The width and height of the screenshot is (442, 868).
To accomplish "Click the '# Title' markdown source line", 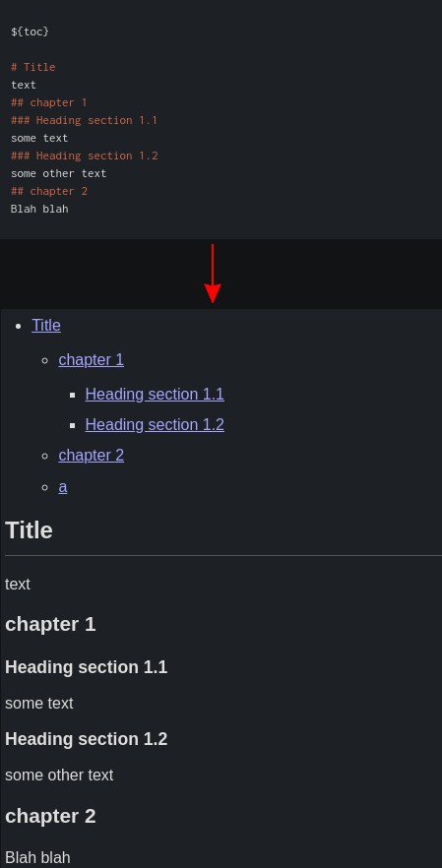I will click(33, 67).
